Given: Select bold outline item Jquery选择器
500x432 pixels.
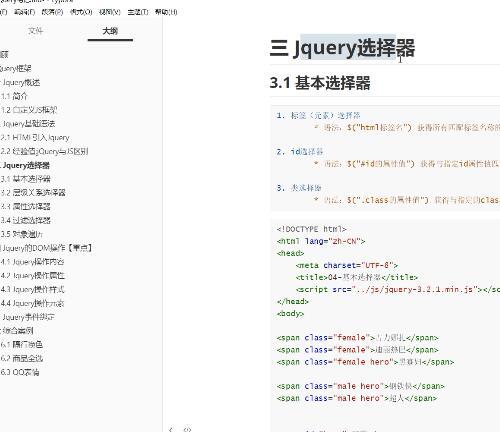Looking at the screenshot, I should 26,165.
